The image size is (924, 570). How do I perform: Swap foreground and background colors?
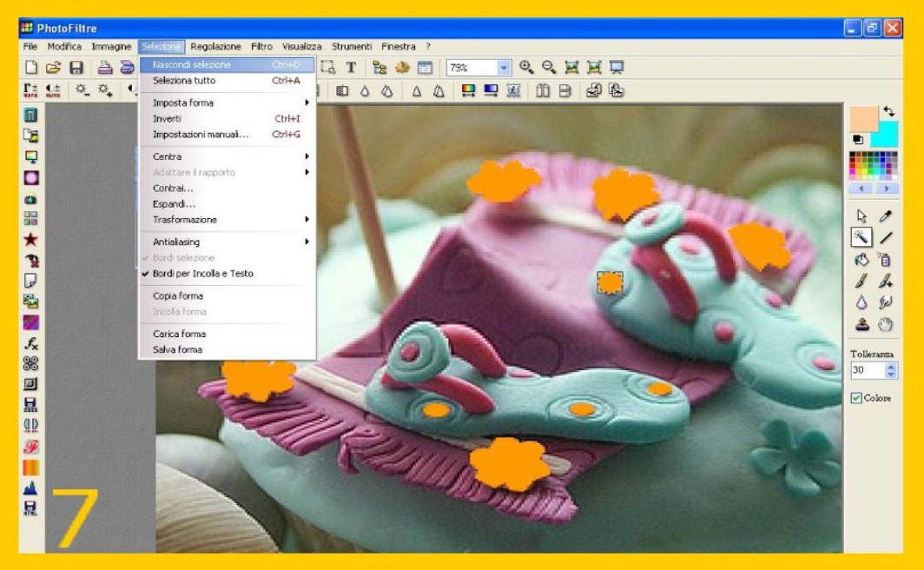click(x=888, y=112)
